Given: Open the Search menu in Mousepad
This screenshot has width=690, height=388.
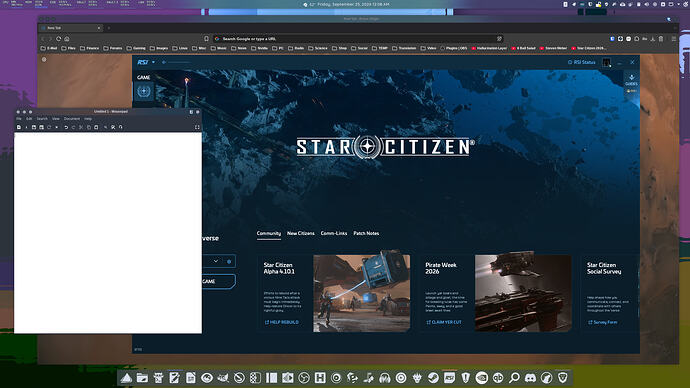Looking at the screenshot, I should pos(42,119).
